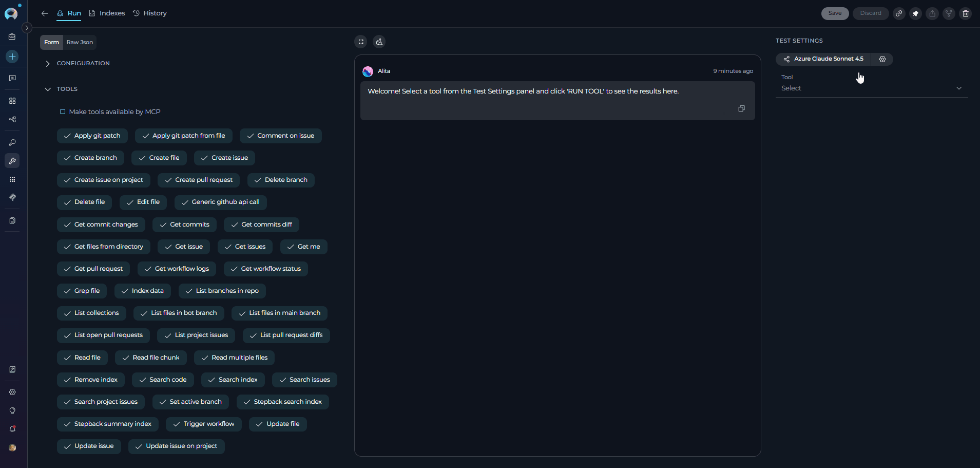Switch to Raw Json view
This screenshot has height=468, width=980.
80,42
